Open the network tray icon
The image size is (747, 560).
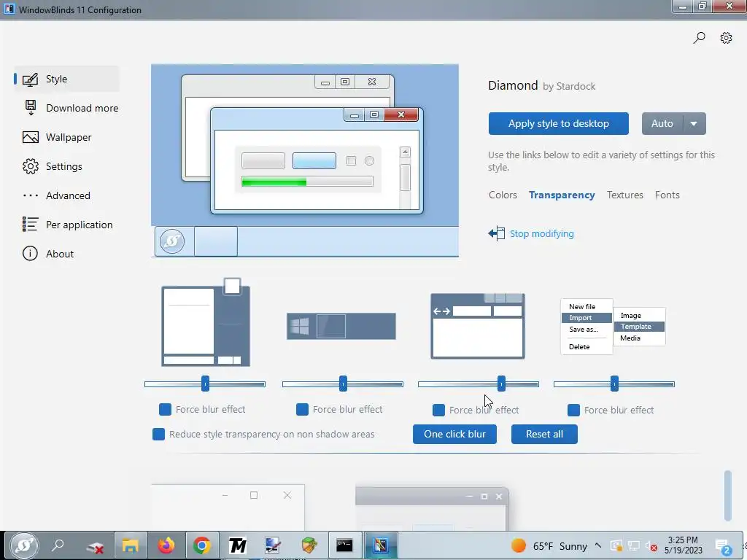pos(633,545)
